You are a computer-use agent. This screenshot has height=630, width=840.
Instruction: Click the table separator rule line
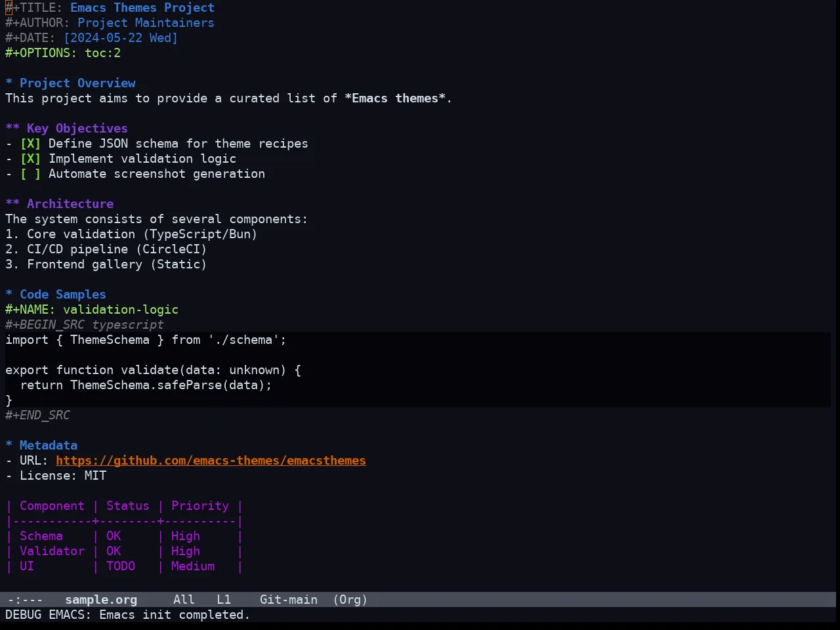[124, 521]
